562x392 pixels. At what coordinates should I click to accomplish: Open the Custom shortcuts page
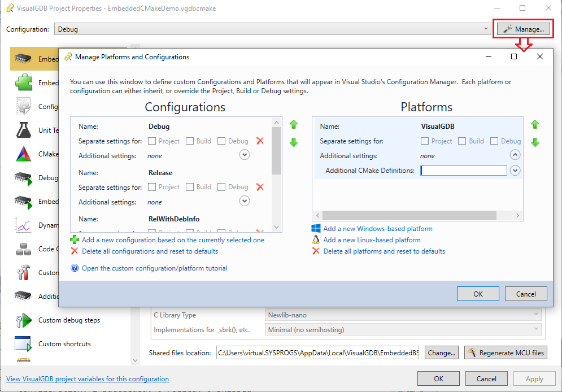[64, 343]
